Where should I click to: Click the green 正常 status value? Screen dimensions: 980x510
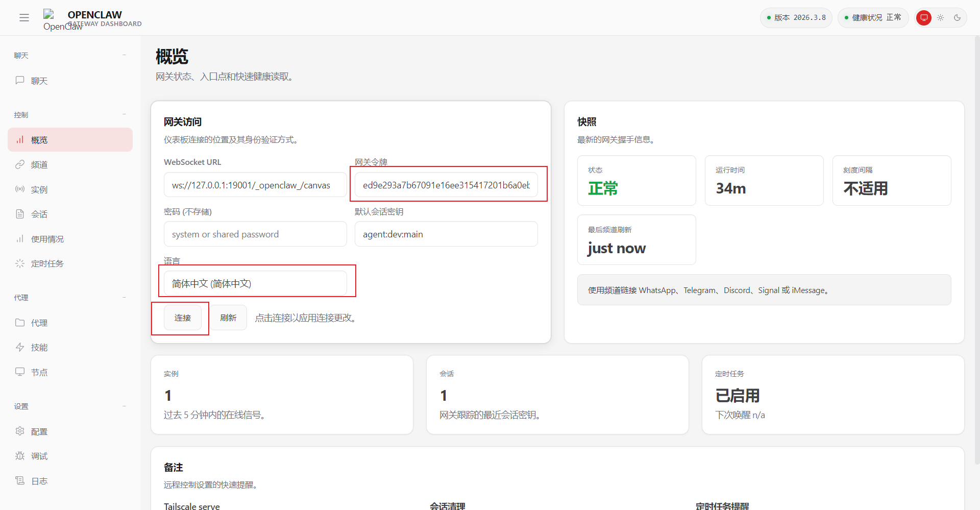click(603, 188)
